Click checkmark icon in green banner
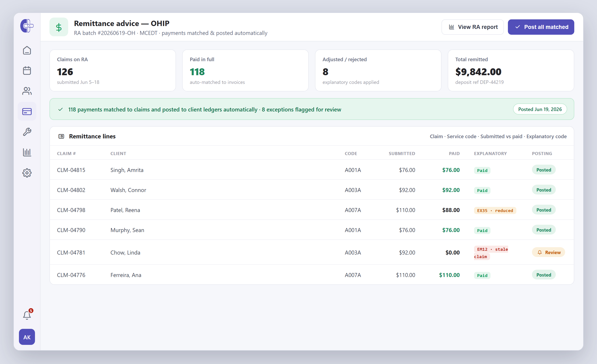This screenshot has height=364, width=597. 61,109
